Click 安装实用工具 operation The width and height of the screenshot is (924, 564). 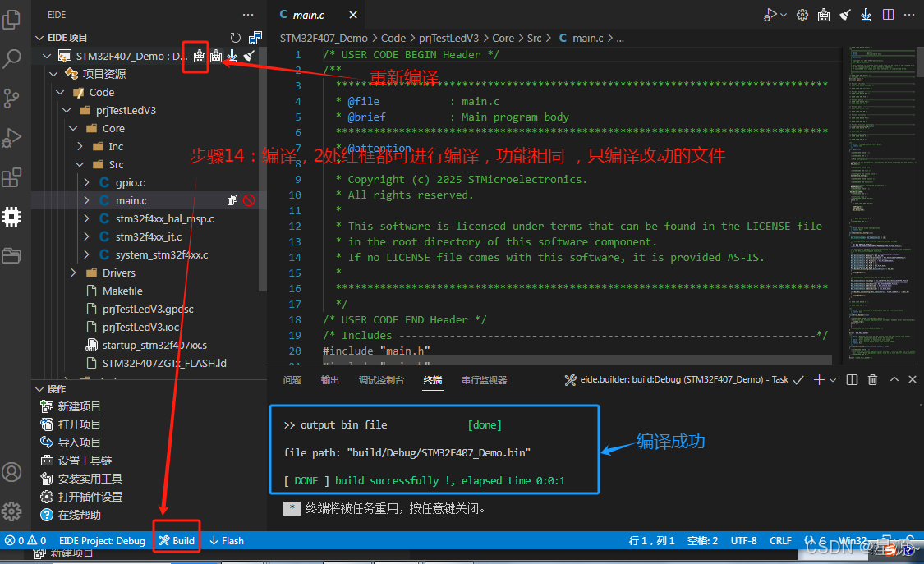pos(90,479)
